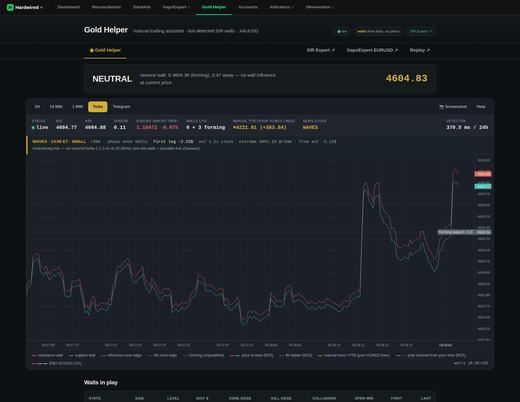Switch chart to the 1H timeframe
Image resolution: width=520 pixels, height=402 pixels.
coord(37,107)
